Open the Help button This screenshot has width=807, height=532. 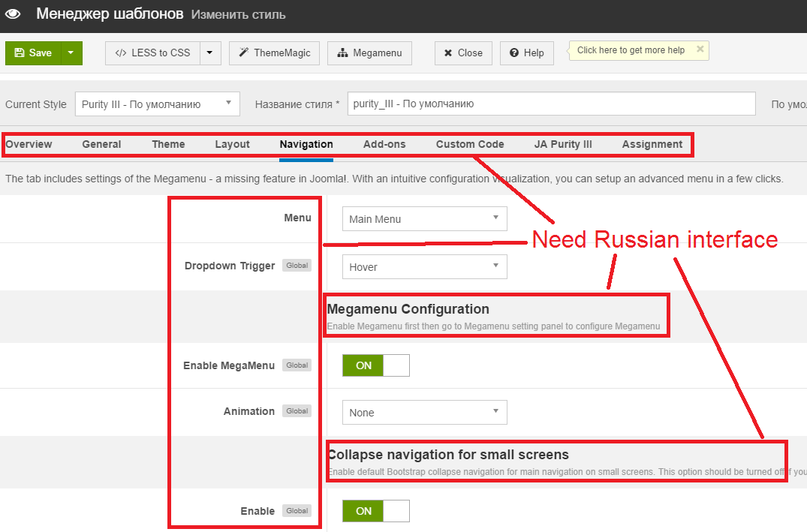[x=526, y=53]
